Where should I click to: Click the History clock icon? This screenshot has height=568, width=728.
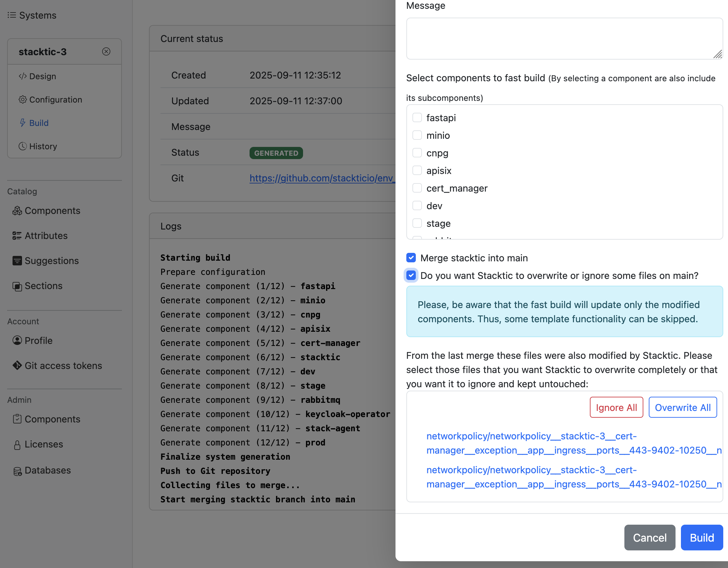click(x=22, y=146)
